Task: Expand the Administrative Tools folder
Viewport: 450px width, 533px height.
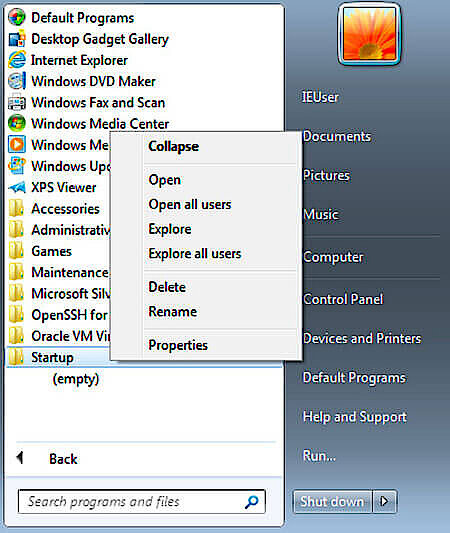Action: coord(59,230)
